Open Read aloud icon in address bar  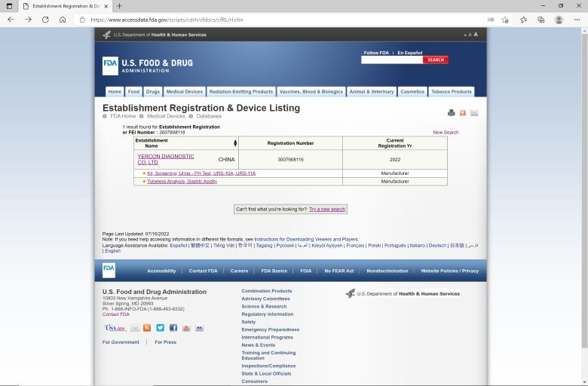point(491,20)
